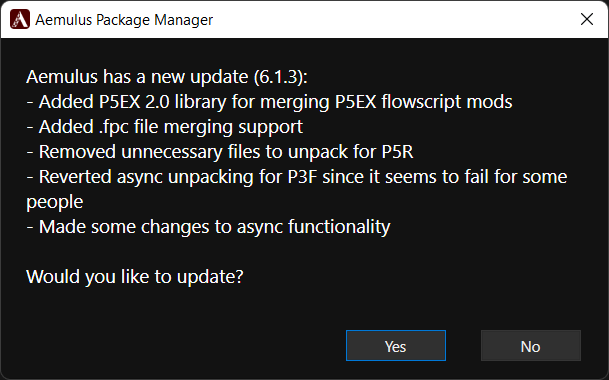Click the 'Removed unnecessary files' changelog line
The height and width of the screenshot is (380, 609).
point(219,152)
